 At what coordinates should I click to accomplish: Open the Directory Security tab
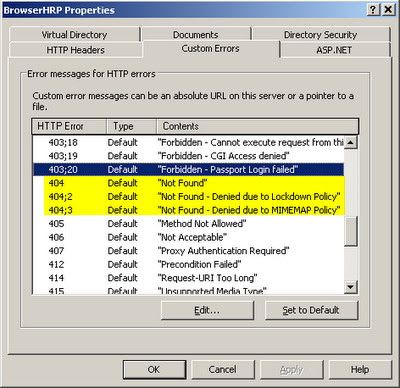[x=320, y=35]
